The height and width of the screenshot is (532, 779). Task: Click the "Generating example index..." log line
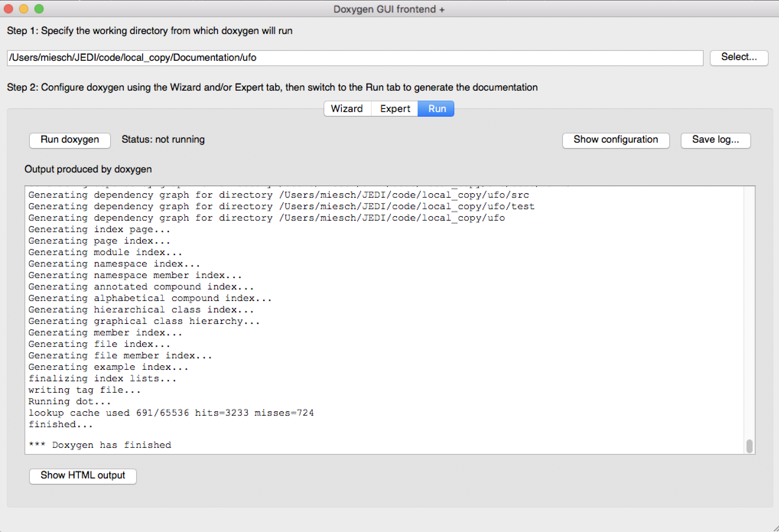[x=108, y=367]
